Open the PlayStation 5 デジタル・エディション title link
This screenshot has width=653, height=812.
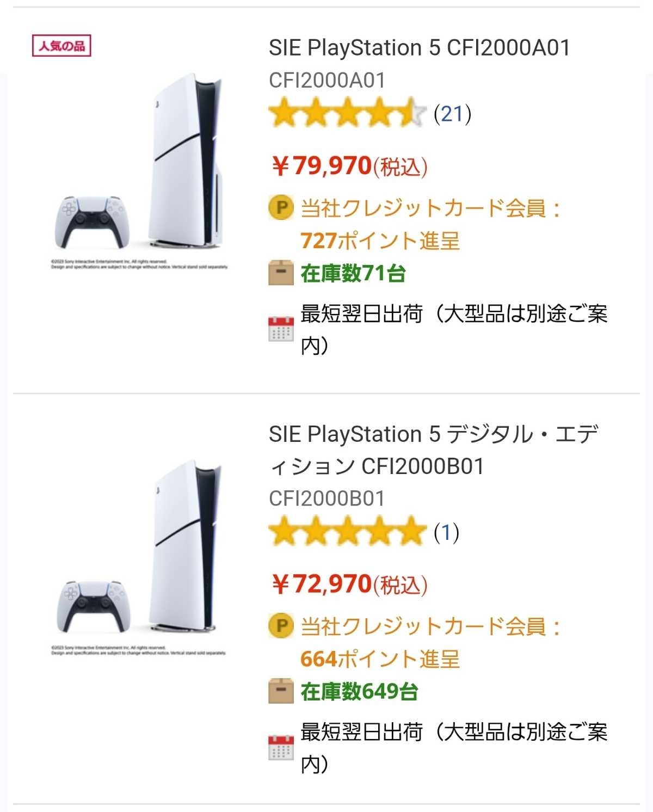[433, 450]
